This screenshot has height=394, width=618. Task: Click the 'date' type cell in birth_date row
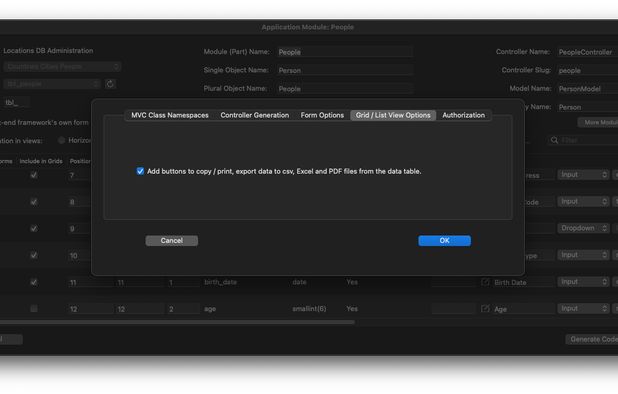coord(300,282)
